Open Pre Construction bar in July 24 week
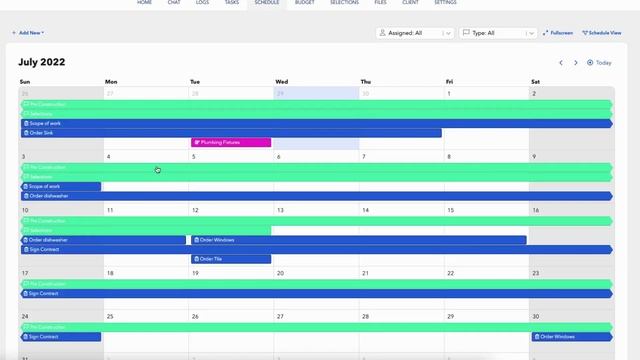This screenshot has height=360, width=640. [x=317, y=327]
